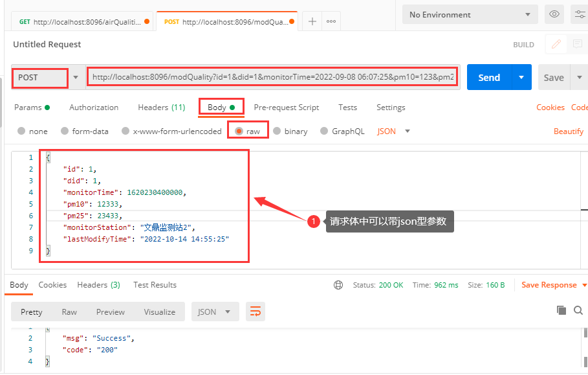Switch to the Pre-request Script tab

[287, 108]
